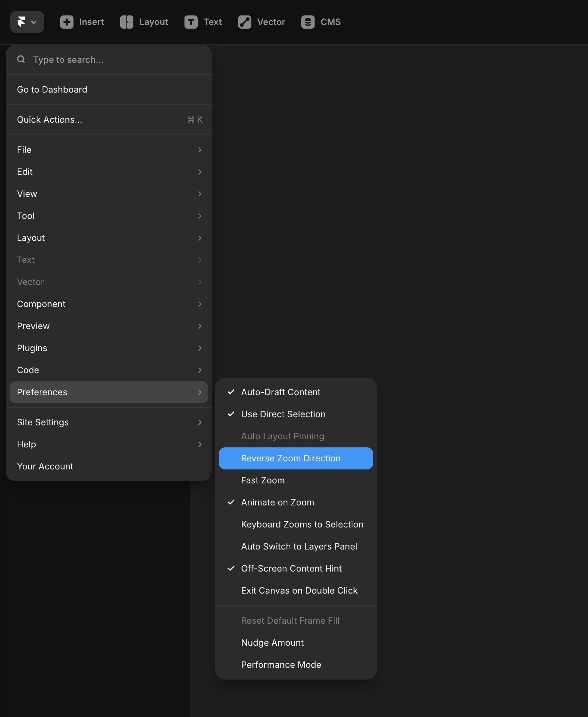The height and width of the screenshot is (717, 588).
Task: Enable Exit Canvas on Double Click
Action: tap(296, 591)
